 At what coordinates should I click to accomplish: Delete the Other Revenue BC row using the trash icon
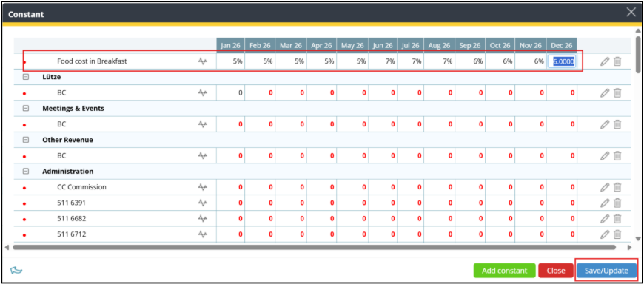pyautogui.click(x=617, y=156)
